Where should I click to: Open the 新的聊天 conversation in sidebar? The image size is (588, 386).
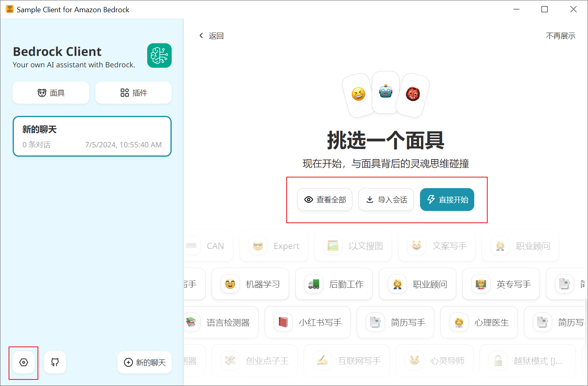coord(92,136)
